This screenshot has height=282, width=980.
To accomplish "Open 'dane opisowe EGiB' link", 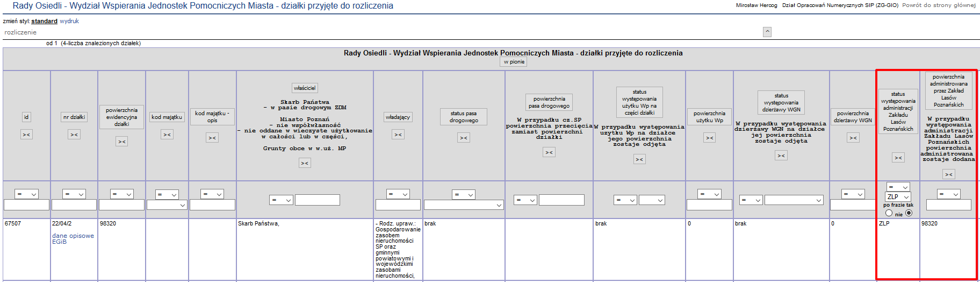I will (73, 238).
